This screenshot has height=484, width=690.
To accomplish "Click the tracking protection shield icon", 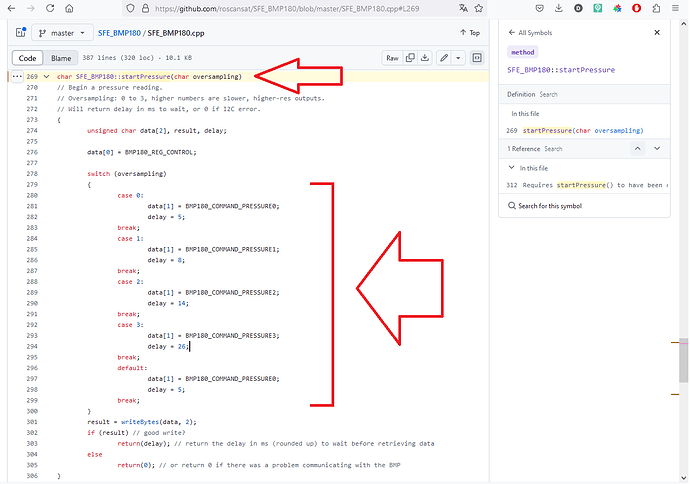I will [130, 8].
